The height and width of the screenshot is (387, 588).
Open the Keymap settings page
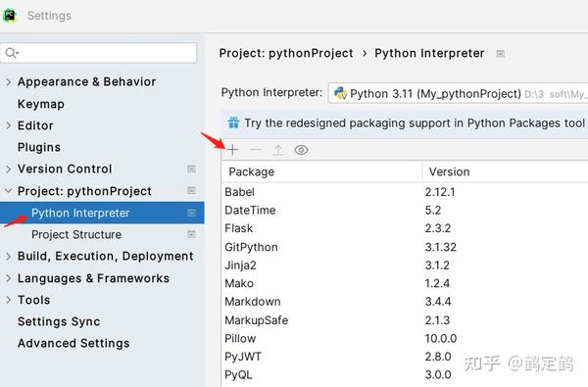pos(41,104)
